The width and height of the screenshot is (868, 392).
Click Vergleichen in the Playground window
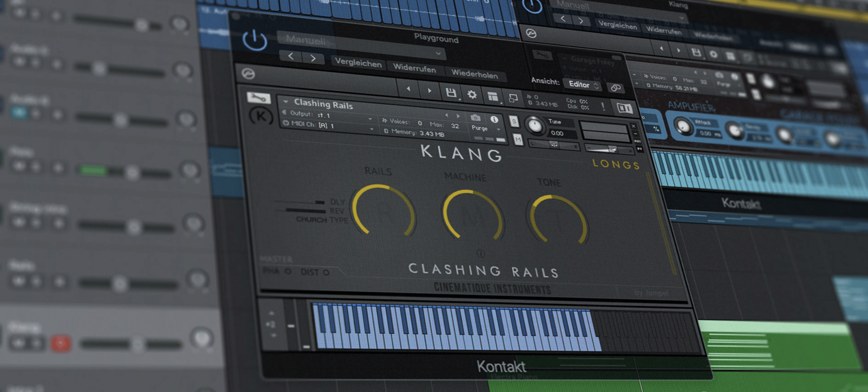click(358, 63)
